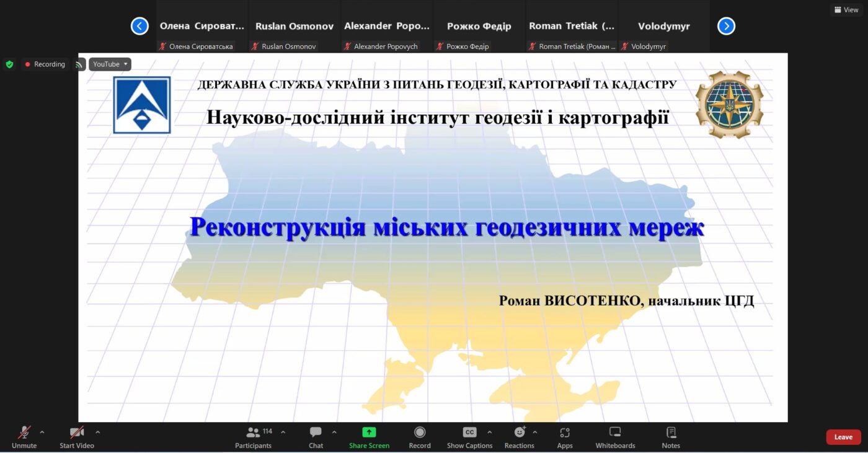Select Рожко Федір participant tile
The width and height of the screenshot is (868, 453).
[x=479, y=26]
